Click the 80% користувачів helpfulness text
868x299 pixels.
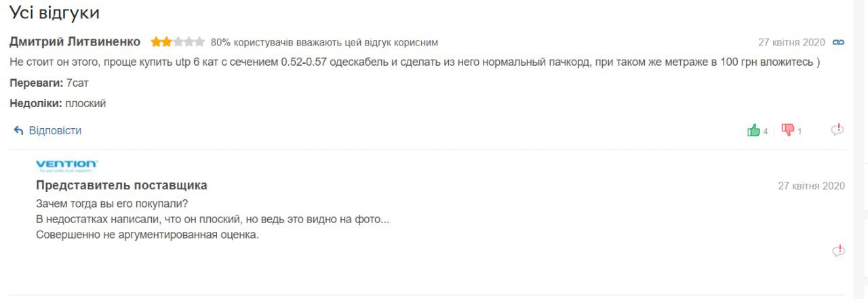tap(324, 42)
